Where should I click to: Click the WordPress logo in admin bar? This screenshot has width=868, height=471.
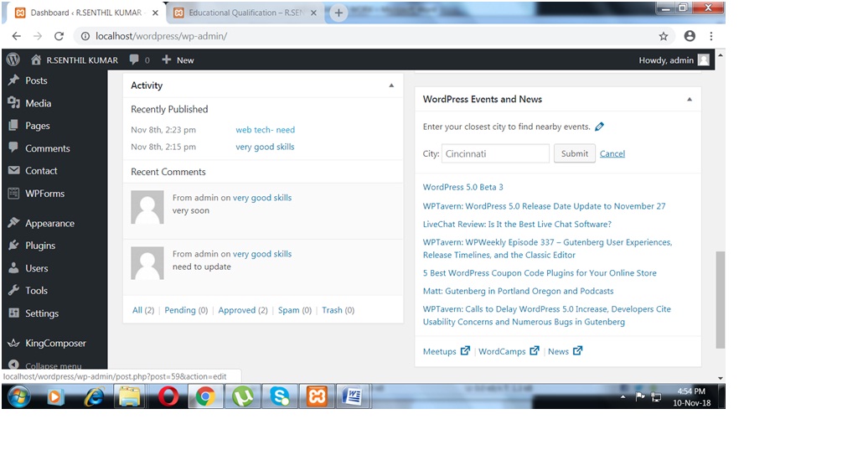13,60
